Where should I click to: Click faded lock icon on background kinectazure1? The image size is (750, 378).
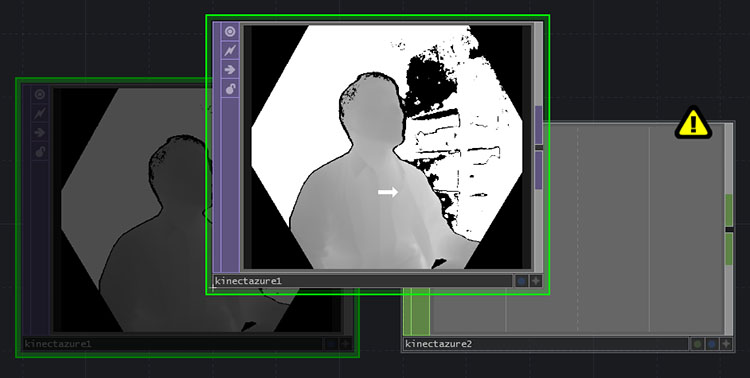coord(40,152)
